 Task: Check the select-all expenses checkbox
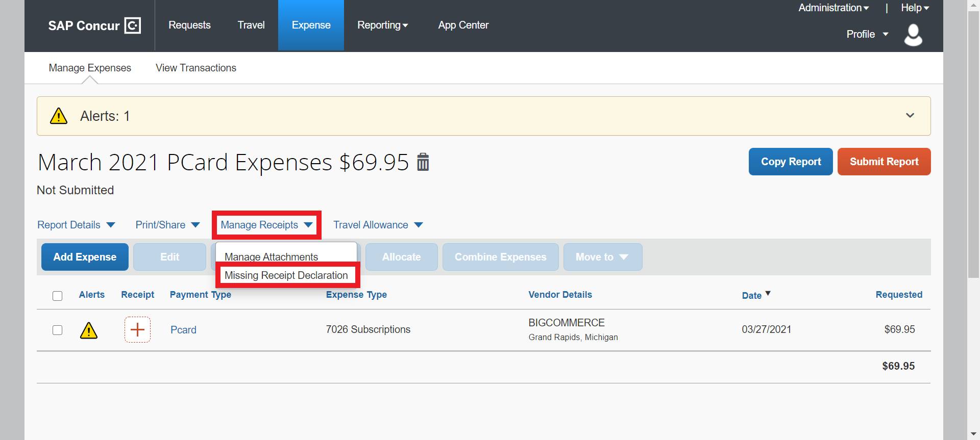point(58,296)
